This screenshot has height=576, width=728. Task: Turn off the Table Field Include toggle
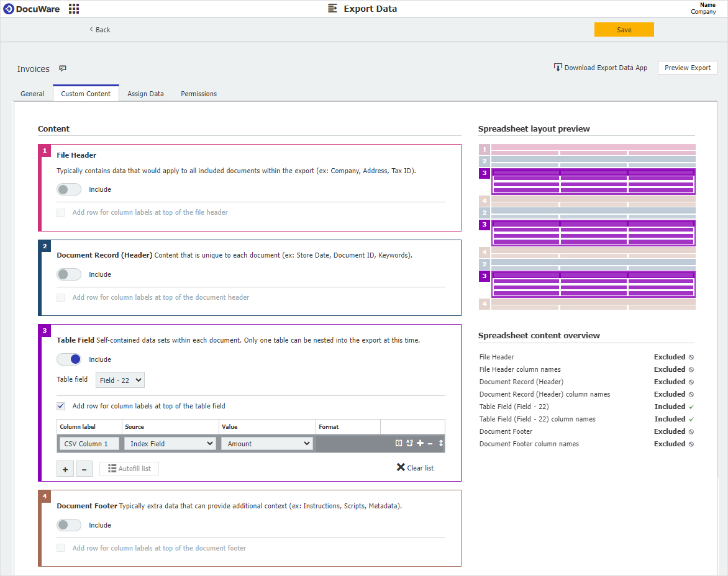(68, 359)
